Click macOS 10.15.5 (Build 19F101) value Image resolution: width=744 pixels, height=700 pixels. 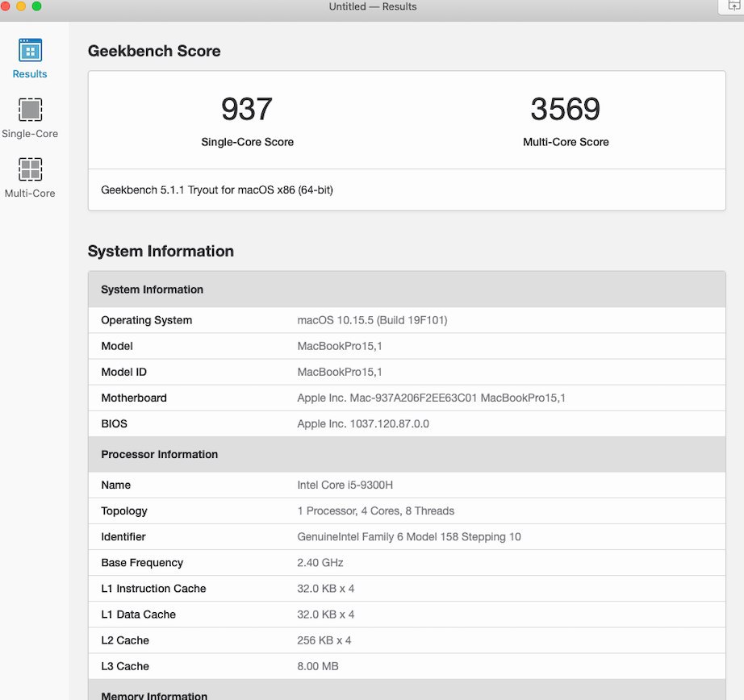click(x=372, y=320)
